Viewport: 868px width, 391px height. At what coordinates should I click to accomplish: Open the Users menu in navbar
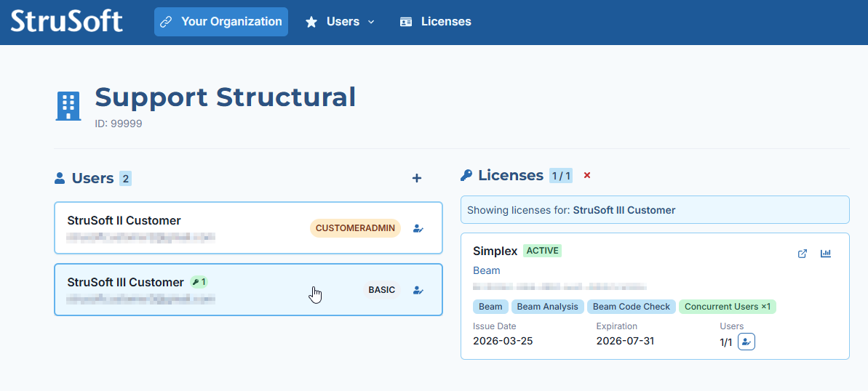click(x=340, y=22)
